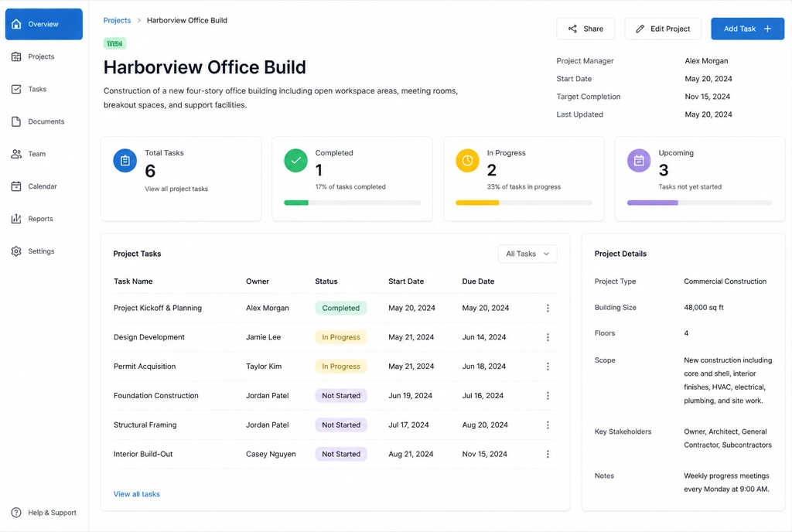Click the plus icon in Add Task
This screenshot has width=792, height=532.
click(767, 29)
